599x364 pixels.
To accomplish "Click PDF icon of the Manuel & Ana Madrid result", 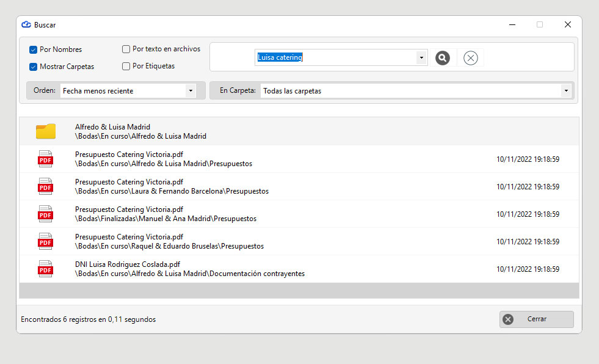I will tap(45, 214).
